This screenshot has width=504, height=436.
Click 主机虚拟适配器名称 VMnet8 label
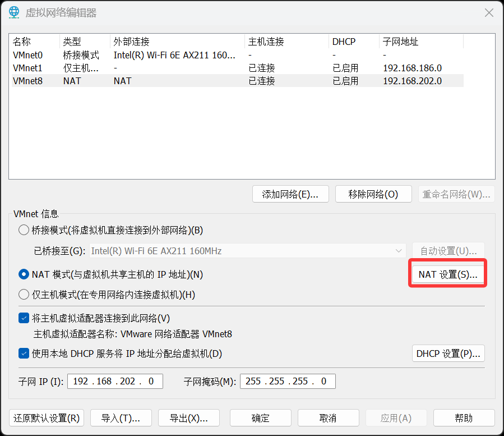click(x=133, y=334)
